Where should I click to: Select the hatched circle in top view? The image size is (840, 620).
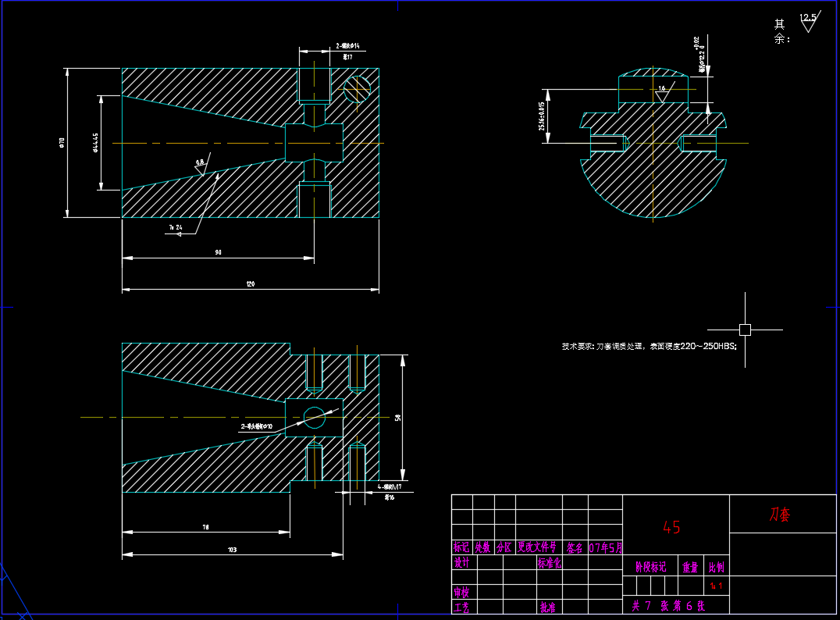point(357,89)
